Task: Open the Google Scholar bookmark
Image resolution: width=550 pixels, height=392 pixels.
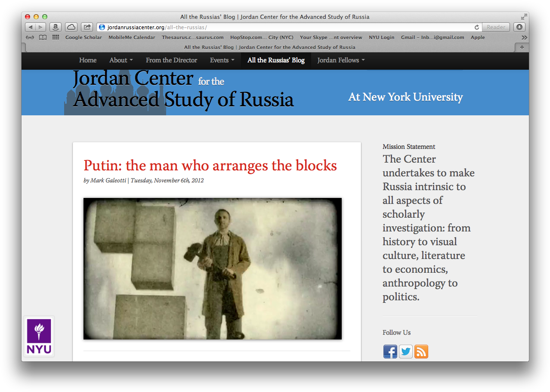Action: tap(83, 37)
